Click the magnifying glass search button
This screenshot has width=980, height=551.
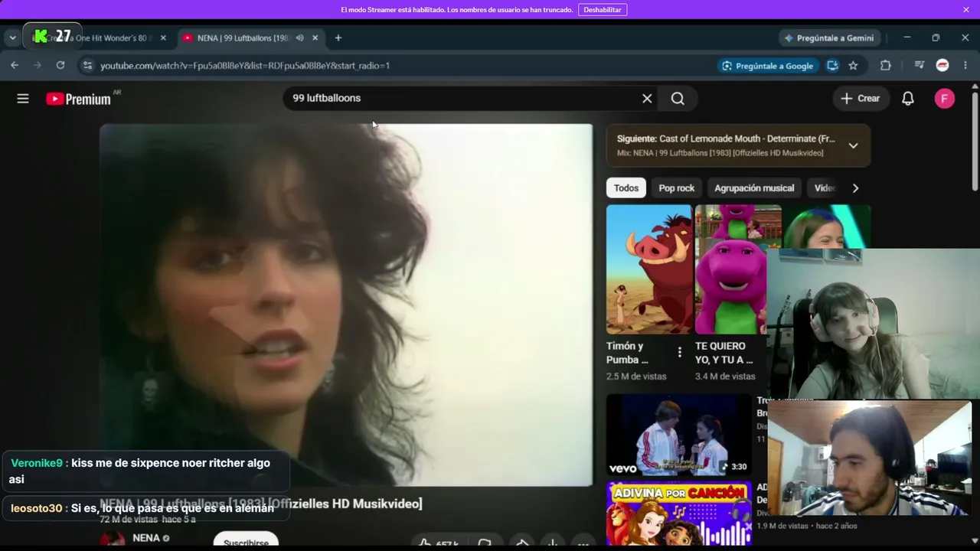coord(678,99)
